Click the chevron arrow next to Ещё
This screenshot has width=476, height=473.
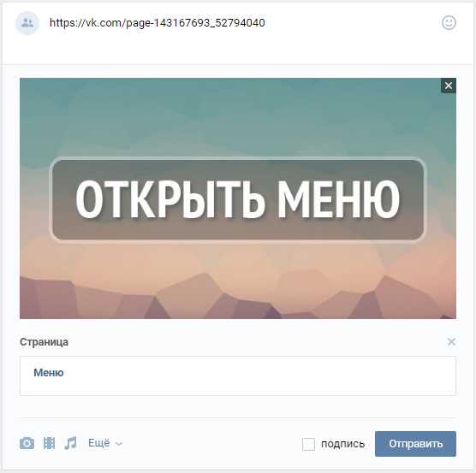pos(119,444)
